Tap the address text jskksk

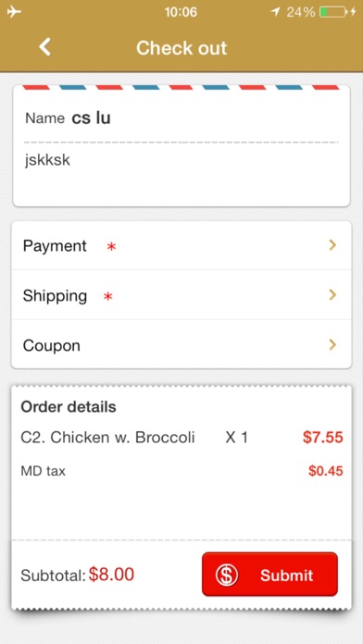[x=47, y=160]
